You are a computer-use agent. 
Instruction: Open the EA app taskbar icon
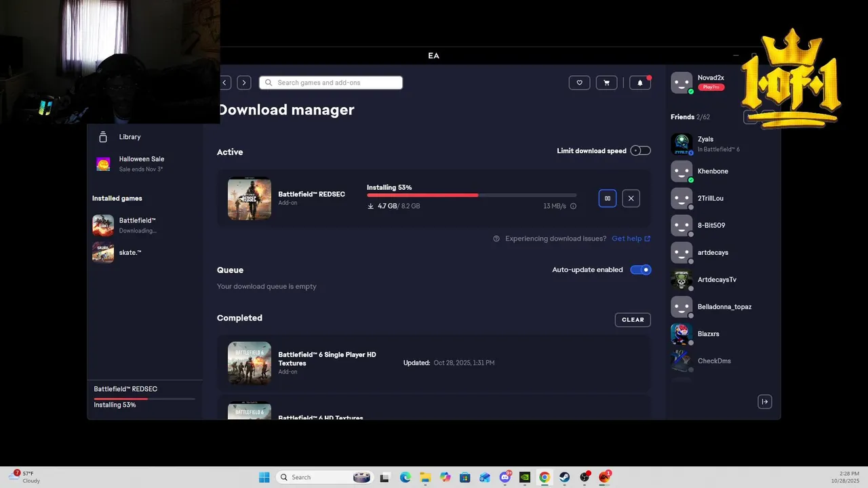coord(604,477)
